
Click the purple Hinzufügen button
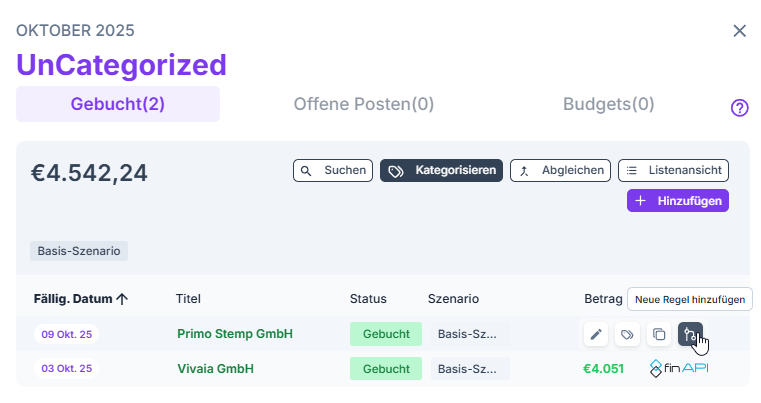click(677, 201)
